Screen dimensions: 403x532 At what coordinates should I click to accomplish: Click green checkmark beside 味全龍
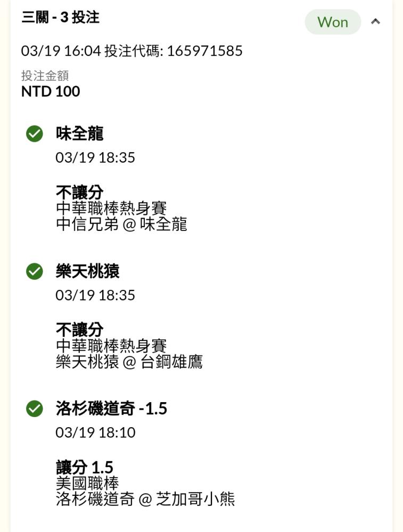[x=35, y=134]
